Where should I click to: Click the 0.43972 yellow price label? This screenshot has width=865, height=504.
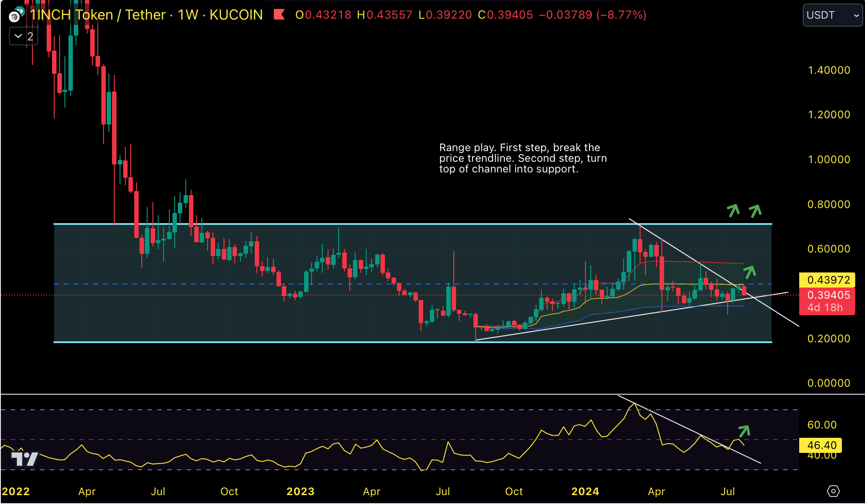827,280
